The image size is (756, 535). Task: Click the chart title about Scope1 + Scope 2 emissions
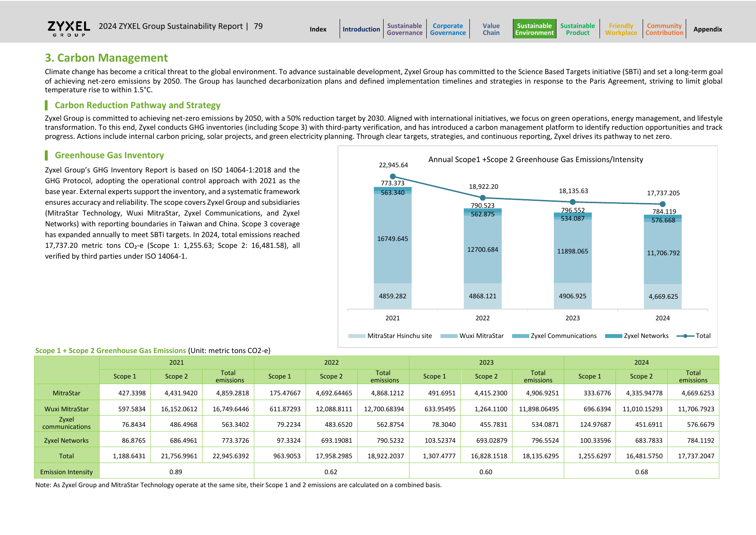click(536, 160)
